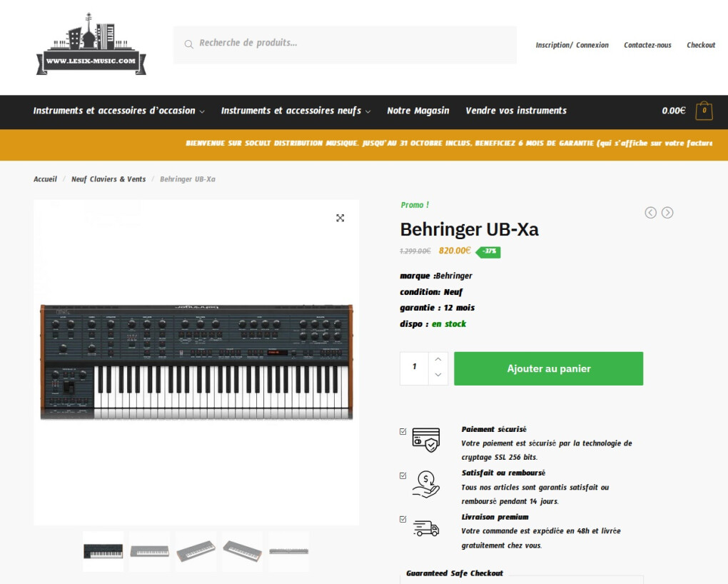This screenshot has width=728, height=584.
Task: Select the second product thumbnail
Action: coord(149,551)
